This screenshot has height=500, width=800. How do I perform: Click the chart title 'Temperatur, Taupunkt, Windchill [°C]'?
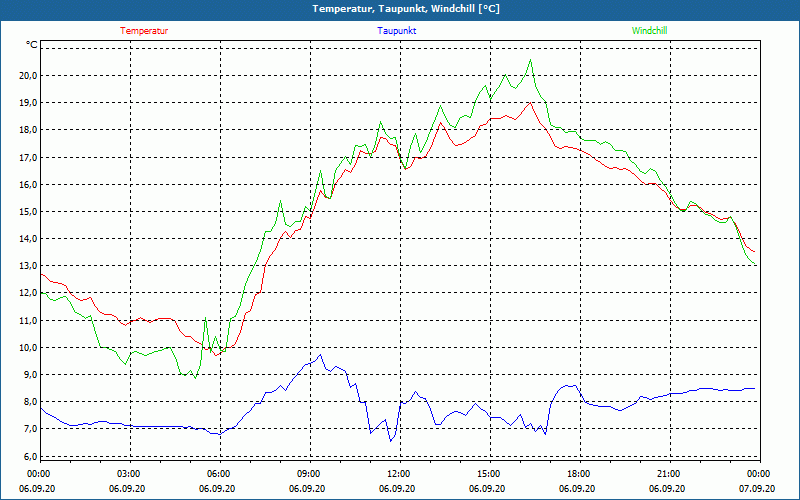click(406, 9)
